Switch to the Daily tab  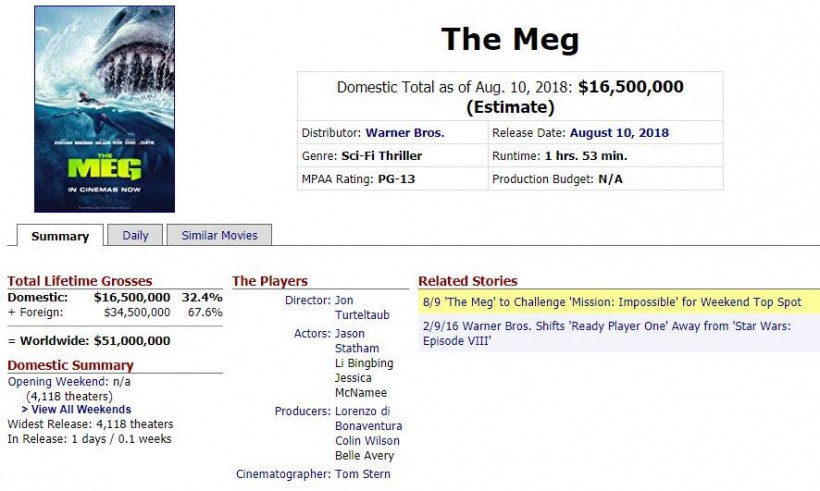[x=135, y=235]
